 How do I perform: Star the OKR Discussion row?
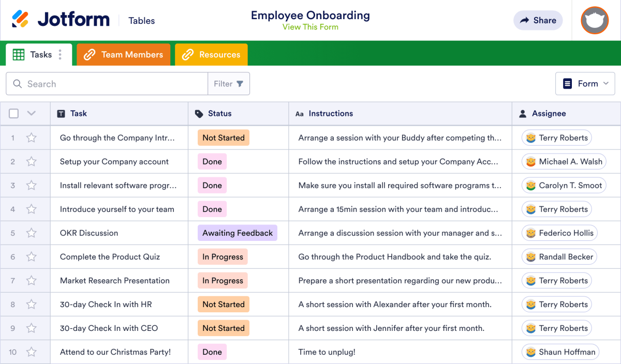click(31, 233)
